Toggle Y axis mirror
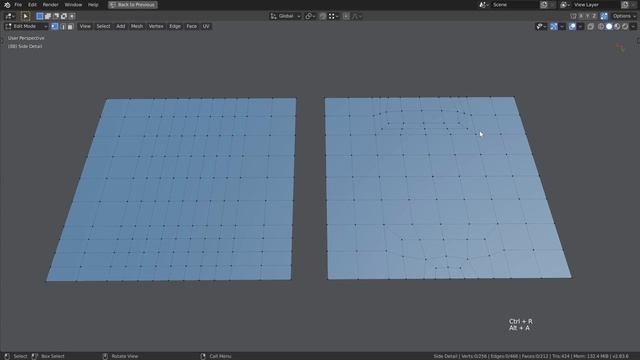Screen dimensions: 640x360 [x=588, y=16]
